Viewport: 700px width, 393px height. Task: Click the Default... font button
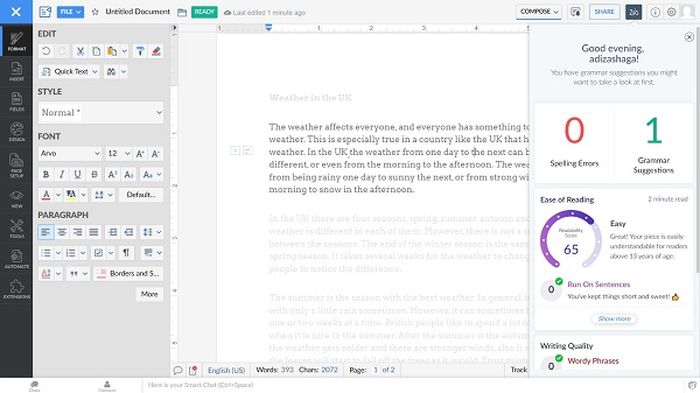click(x=141, y=195)
